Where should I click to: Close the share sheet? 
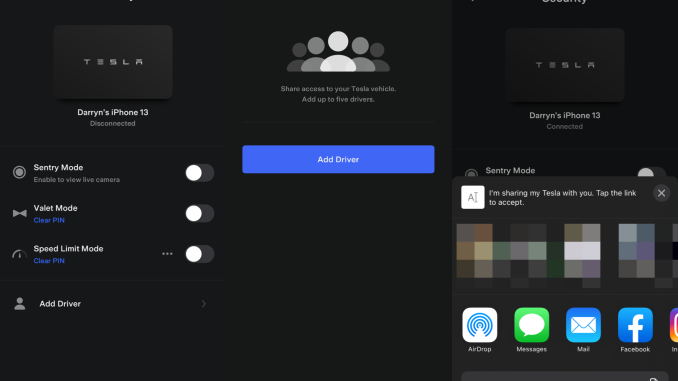(661, 193)
